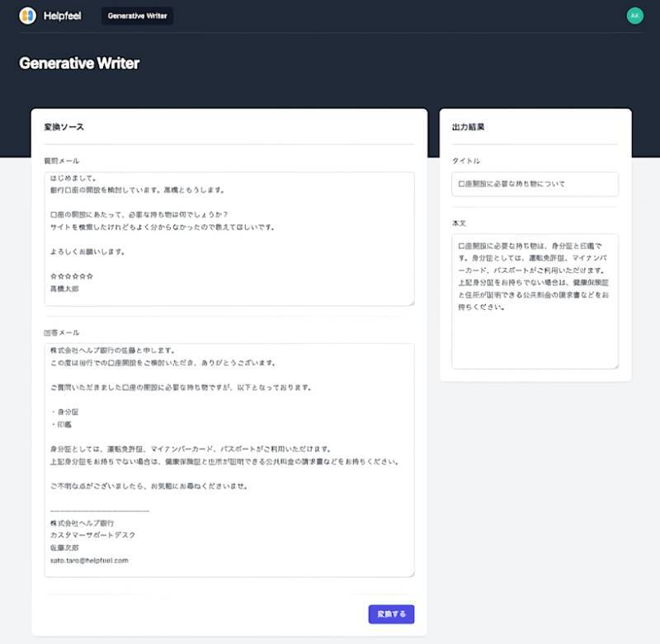Click the 回答メール field label
This screenshot has height=644, width=660.
[x=61, y=332]
